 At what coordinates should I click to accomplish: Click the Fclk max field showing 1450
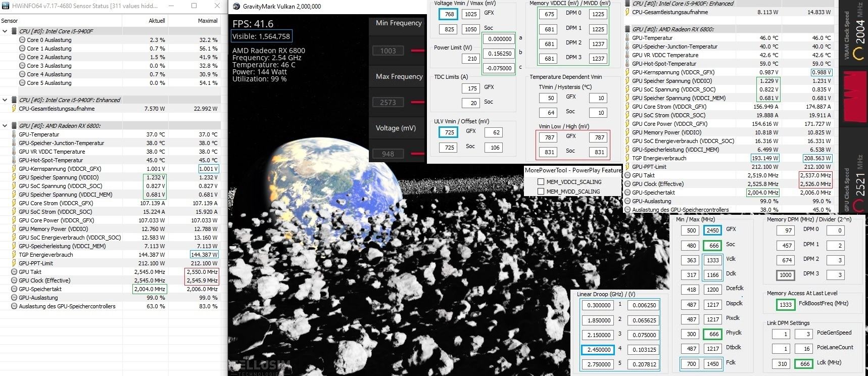pos(712,364)
